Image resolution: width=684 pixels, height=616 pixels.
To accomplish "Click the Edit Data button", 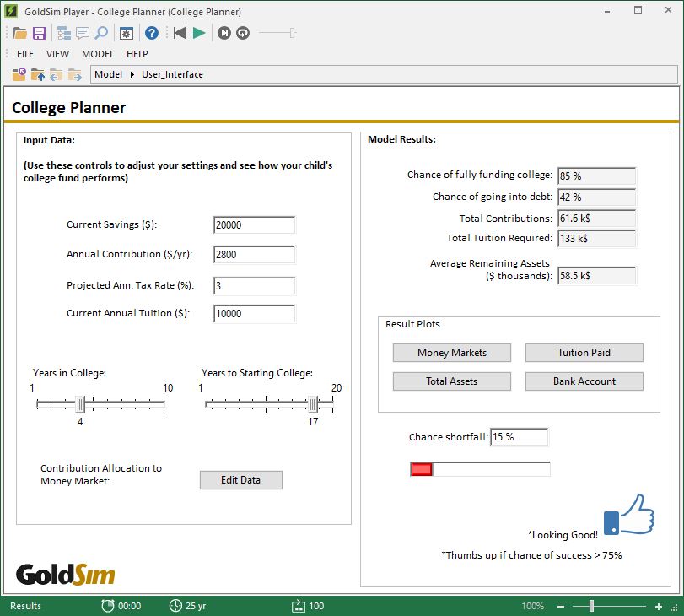I will pyautogui.click(x=241, y=480).
